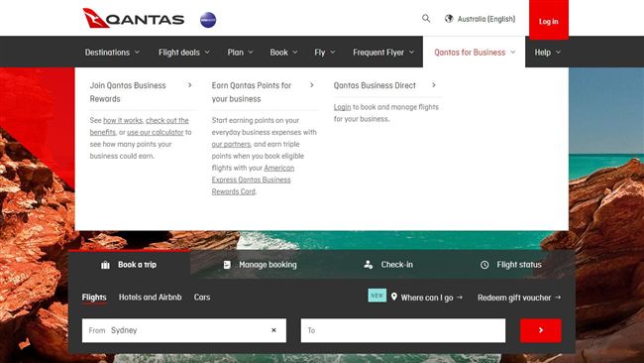Screen dimensions: 644x363
Task: Select the Hotels and Airbnb sub-tab
Action: [150, 297]
